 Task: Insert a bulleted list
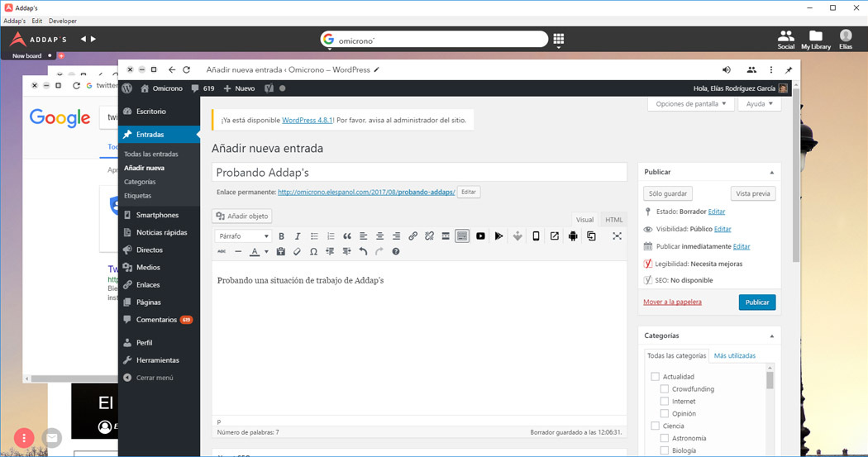314,236
